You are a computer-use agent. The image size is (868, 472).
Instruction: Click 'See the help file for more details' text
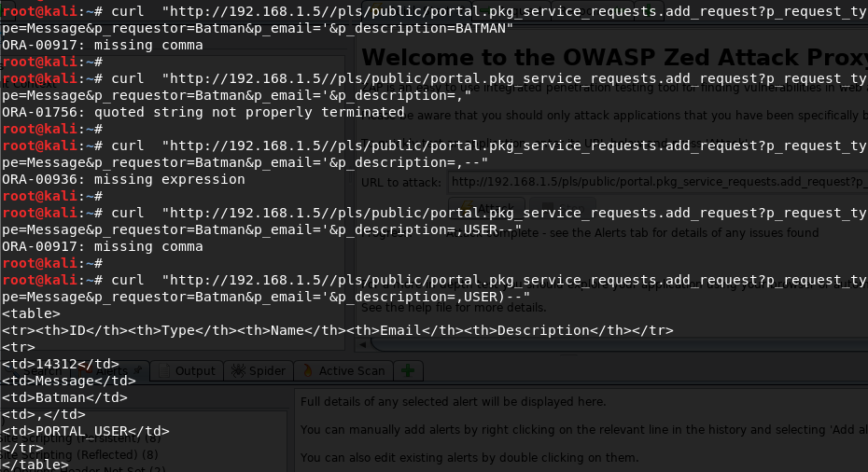pyautogui.click(x=454, y=307)
